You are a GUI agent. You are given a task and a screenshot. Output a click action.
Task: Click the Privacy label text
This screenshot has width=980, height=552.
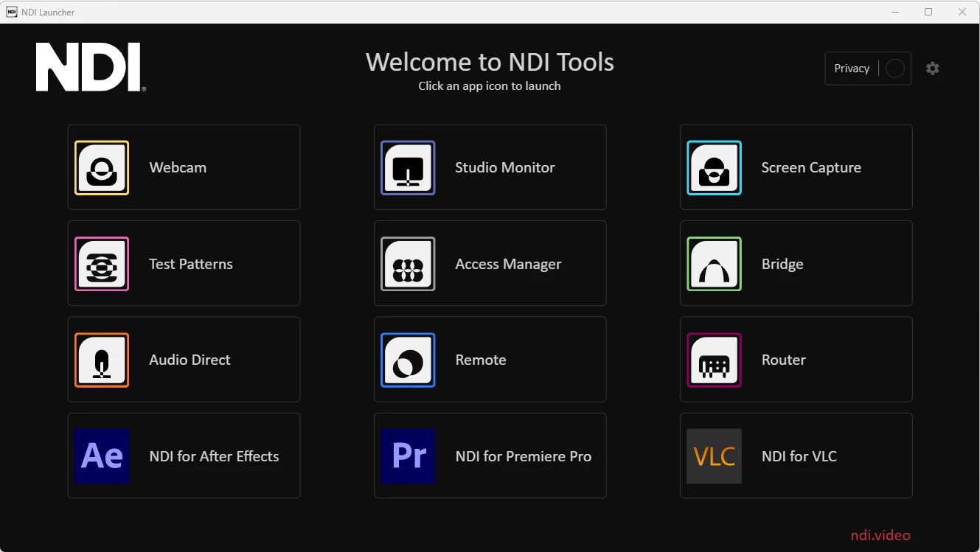pos(852,69)
